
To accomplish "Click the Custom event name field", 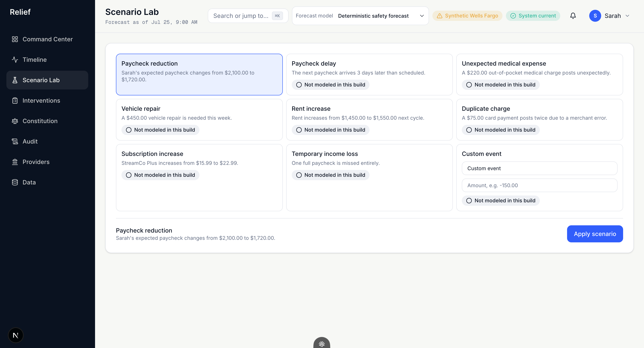I will (540, 168).
